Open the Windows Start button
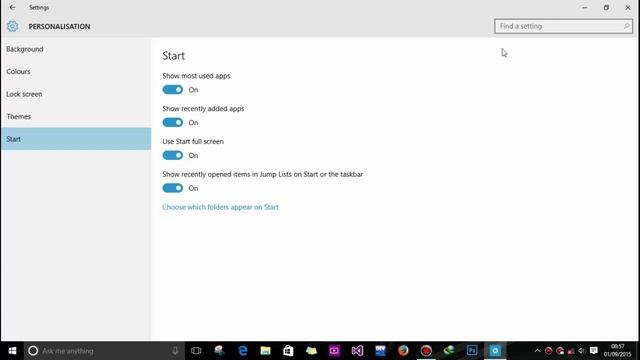Image resolution: width=640 pixels, height=360 pixels. 12,351
